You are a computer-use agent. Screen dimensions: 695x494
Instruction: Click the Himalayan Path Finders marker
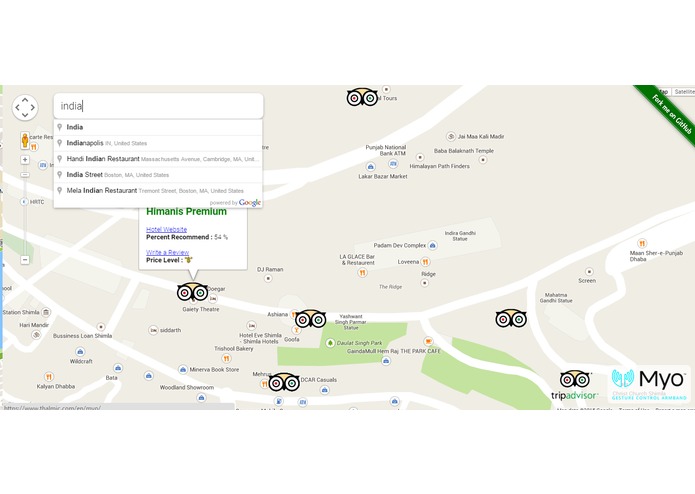pos(420,157)
